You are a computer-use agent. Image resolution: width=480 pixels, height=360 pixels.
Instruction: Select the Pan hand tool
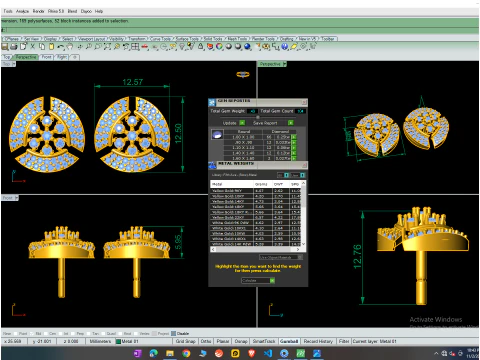[70, 47]
